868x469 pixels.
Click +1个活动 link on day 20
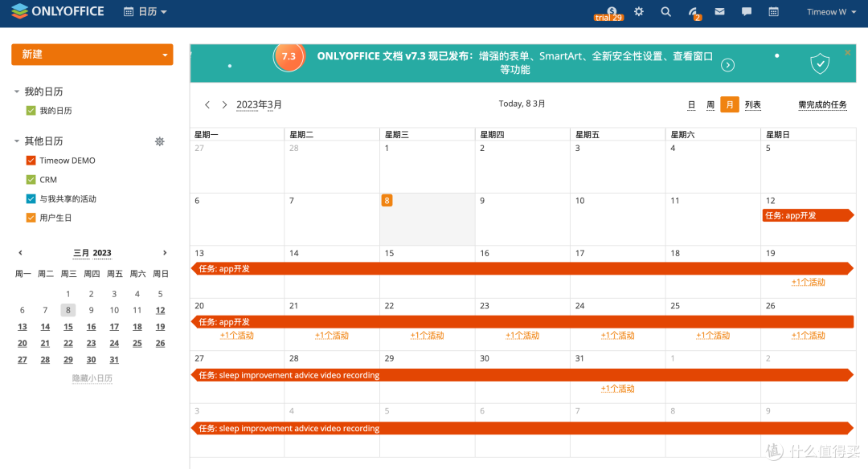[x=237, y=335]
